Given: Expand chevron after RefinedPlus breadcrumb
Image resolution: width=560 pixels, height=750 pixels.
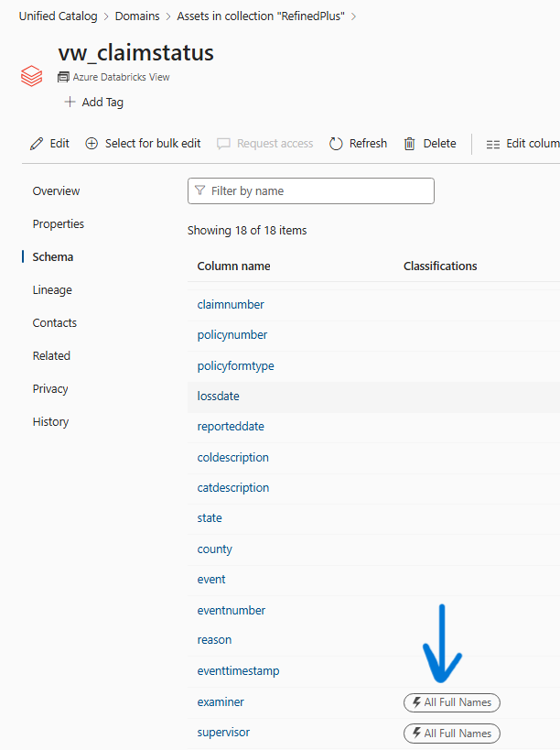Looking at the screenshot, I should tap(353, 16).
